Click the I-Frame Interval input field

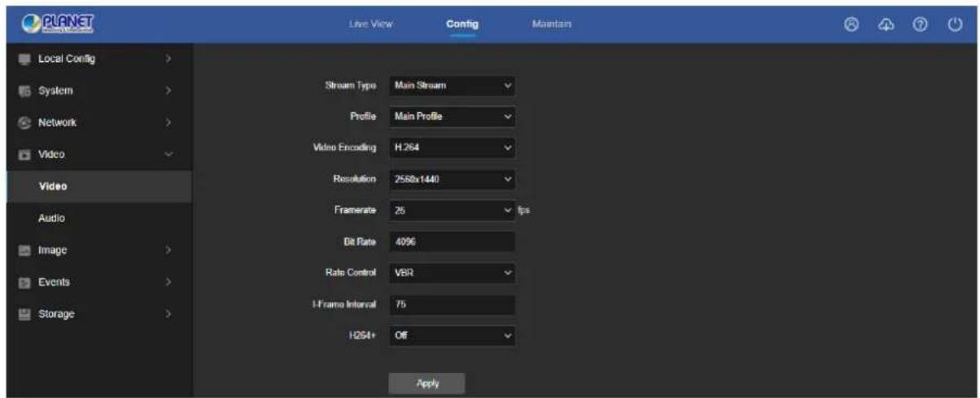[452, 304]
